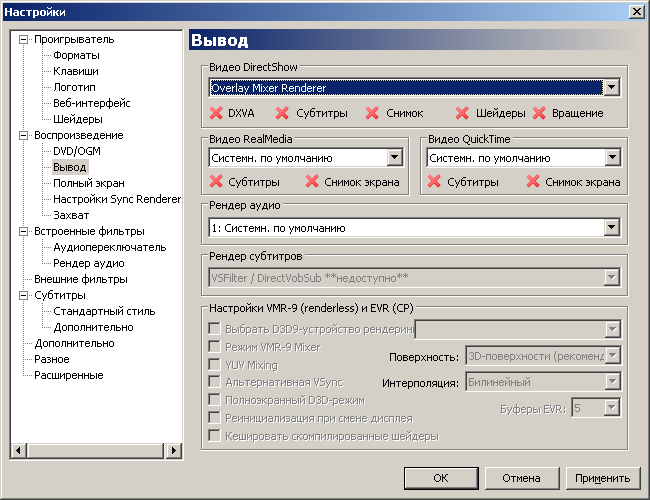Open the Видео DirectShow renderer dropdown

(x=611, y=88)
